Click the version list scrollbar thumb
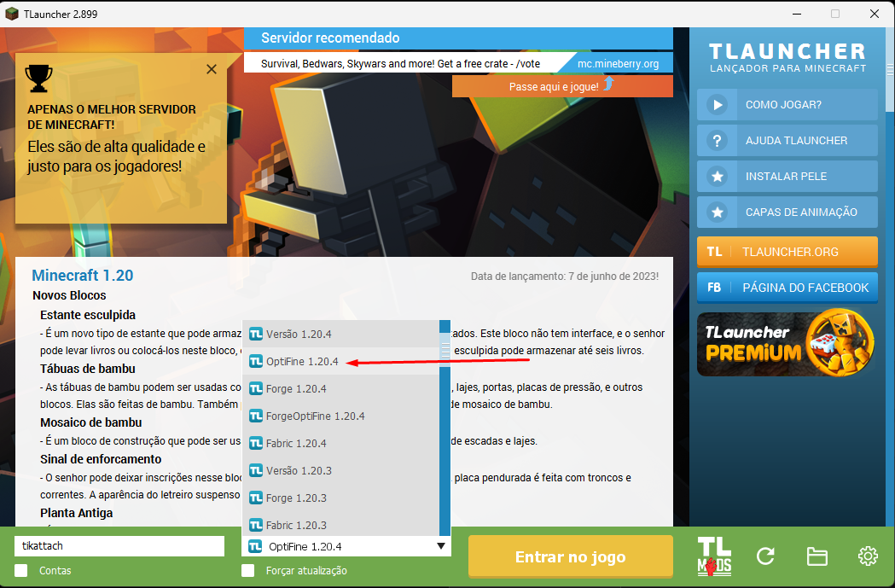 pyautogui.click(x=445, y=349)
